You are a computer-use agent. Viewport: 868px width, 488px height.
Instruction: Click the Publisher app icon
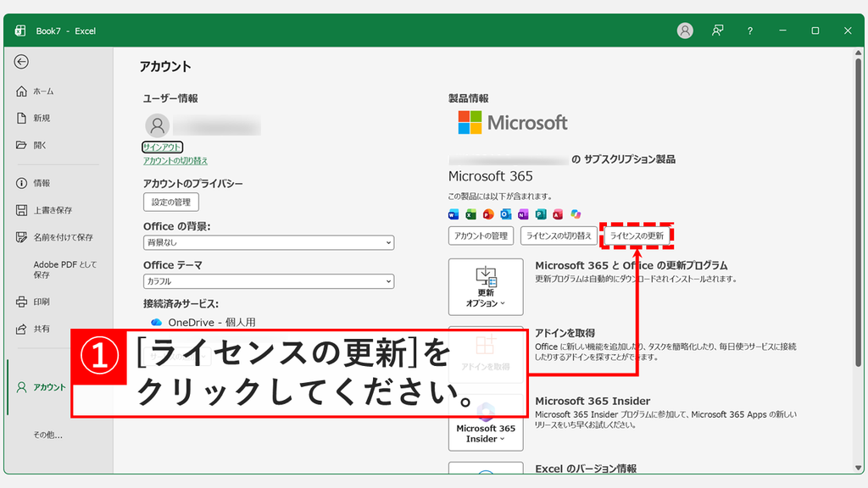coord(541,214)
